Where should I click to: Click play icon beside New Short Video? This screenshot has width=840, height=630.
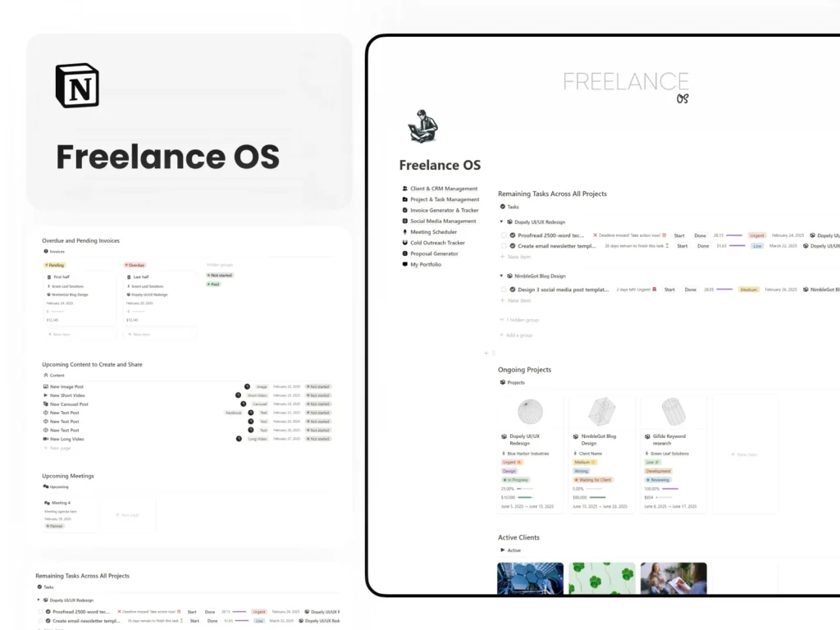(x=46, y=395)
